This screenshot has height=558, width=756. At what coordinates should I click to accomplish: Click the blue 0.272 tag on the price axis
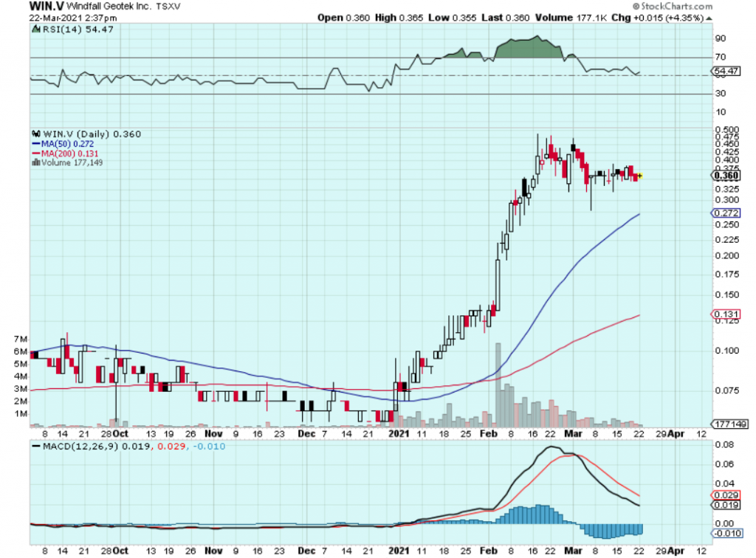(726, 213)
